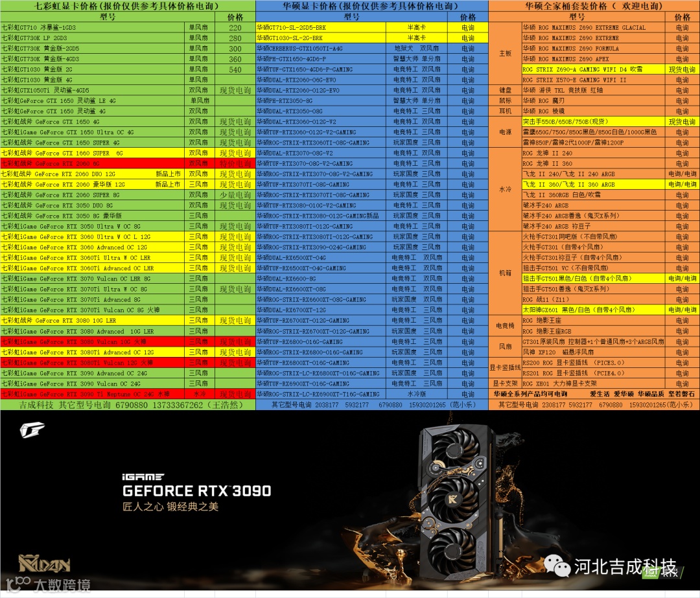Click the price cell "220"
700x598 pixels.
coord(235,27)
